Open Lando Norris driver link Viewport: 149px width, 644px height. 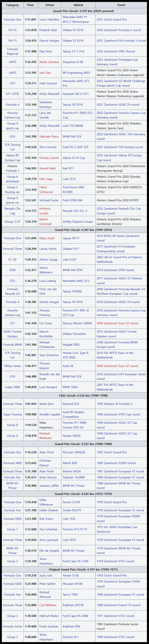(x=48, y=249)
